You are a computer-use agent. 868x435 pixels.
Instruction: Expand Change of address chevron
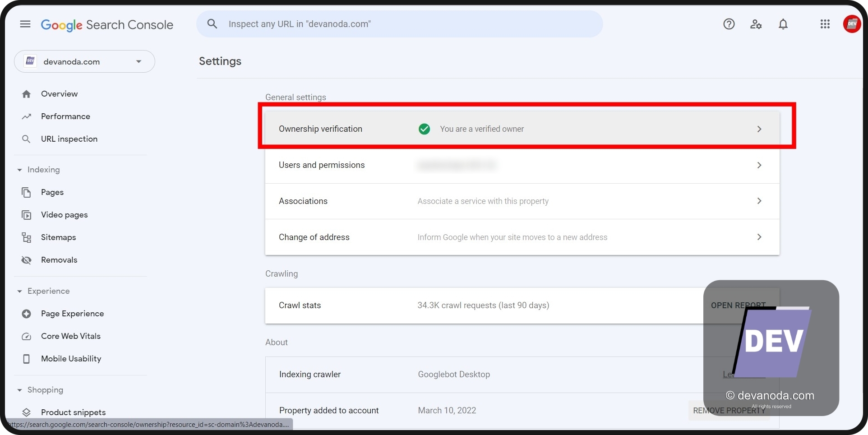tap(759, 237)
